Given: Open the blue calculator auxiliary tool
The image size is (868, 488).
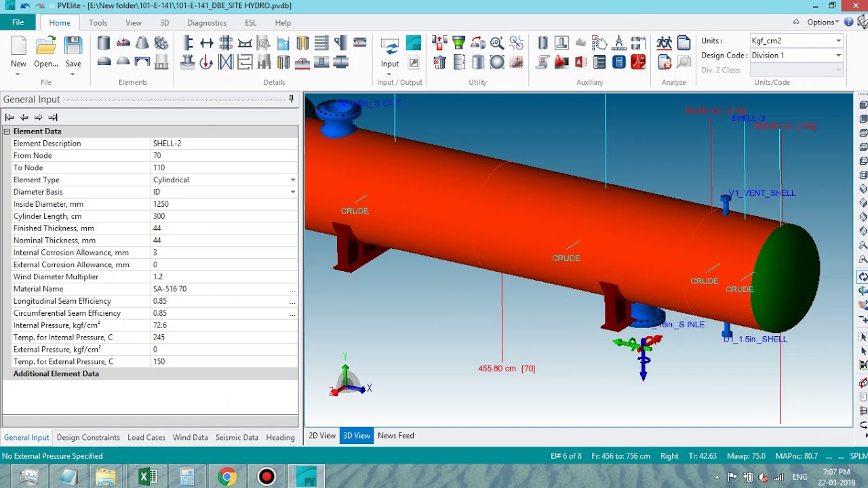Looking at the screenshot, I should click(x=618, y=62).
